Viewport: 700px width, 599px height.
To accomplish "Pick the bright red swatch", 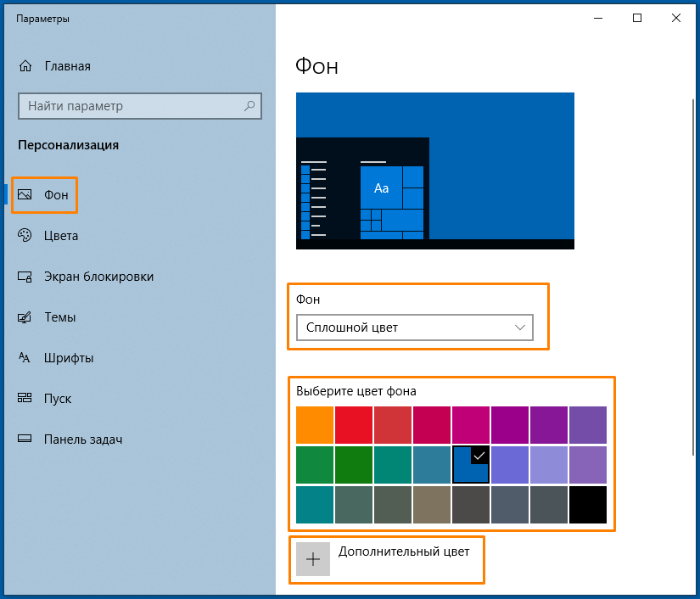I will (354, 425).
